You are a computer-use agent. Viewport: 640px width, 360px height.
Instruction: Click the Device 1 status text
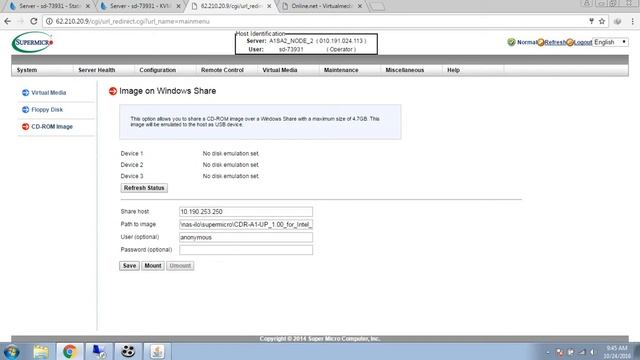pos(231,153)
